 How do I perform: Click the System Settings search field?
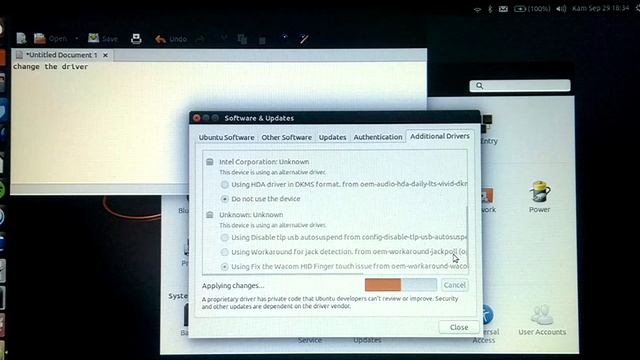pyautogui.click(x=520, y=86)
